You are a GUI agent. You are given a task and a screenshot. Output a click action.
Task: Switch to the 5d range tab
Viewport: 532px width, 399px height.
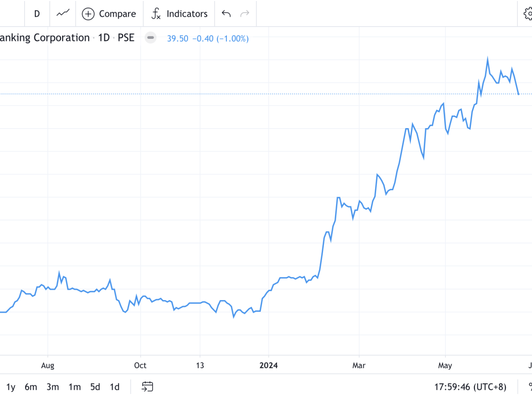(x=94, y=386)
